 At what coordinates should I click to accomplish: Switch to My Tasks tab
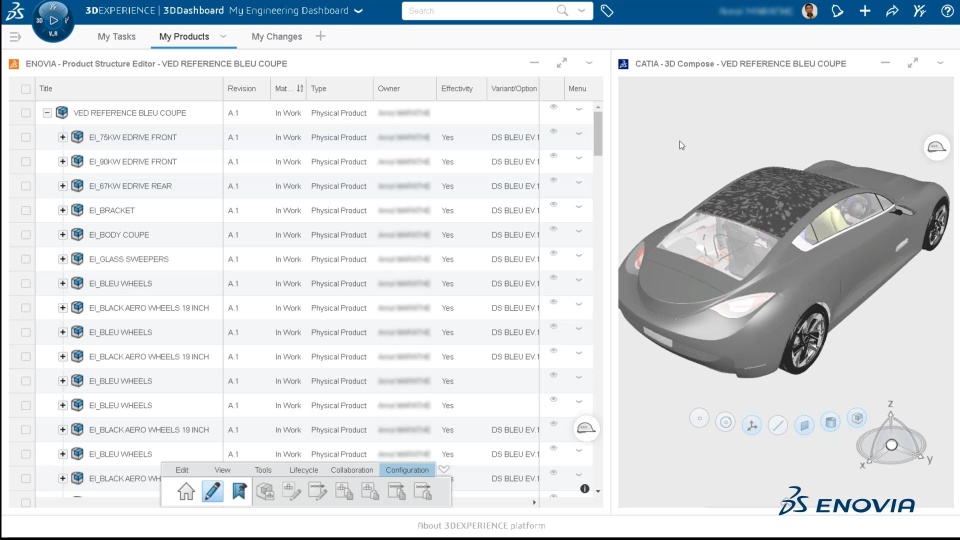coord(116,37)
